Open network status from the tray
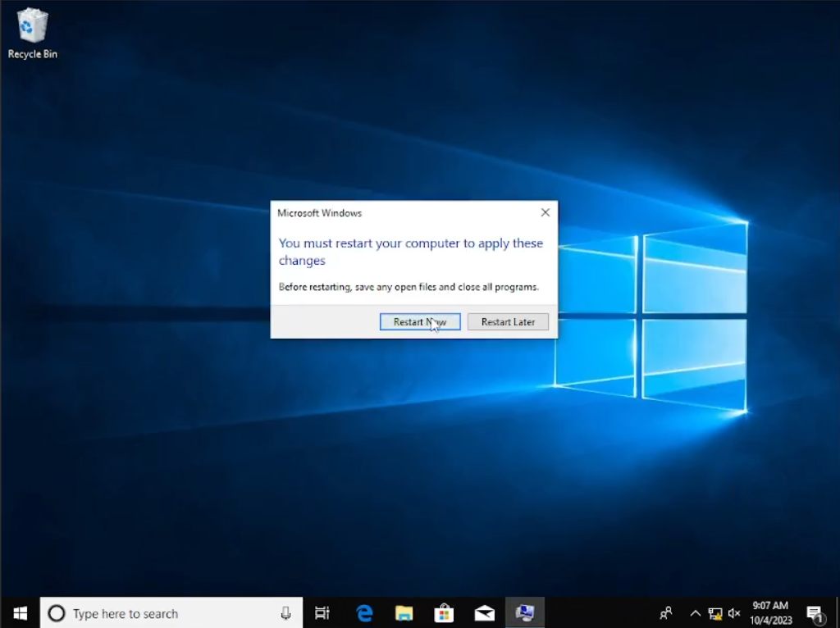The width and height of the screenshot is (840, 628). (x=714, y=613)
